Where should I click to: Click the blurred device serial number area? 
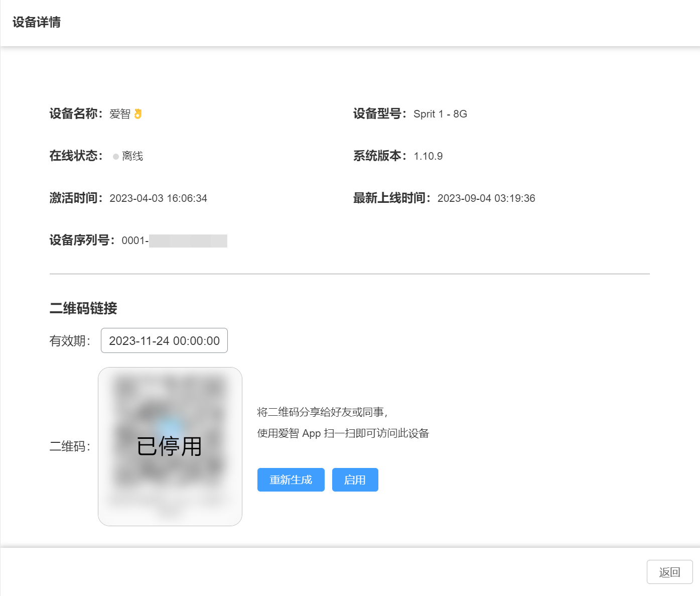pyautogui.click(x=188, y=241)
